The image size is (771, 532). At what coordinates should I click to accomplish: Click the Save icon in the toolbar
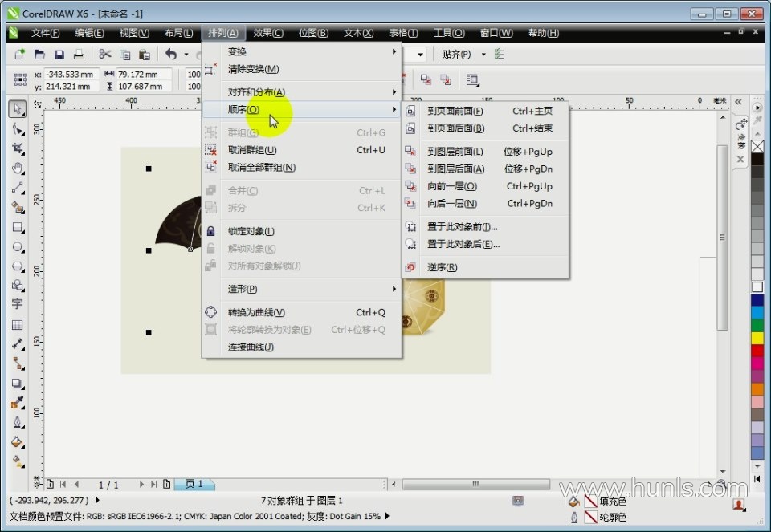59,55
